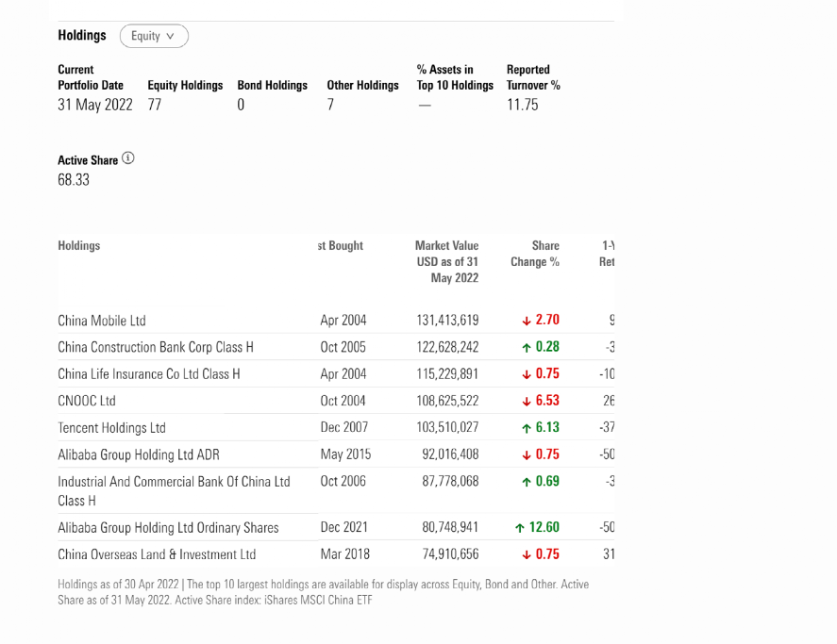Open China Overseas Land & Investment Ltd
This screenshot has width=837, height=644.
(x=157, y=554)
